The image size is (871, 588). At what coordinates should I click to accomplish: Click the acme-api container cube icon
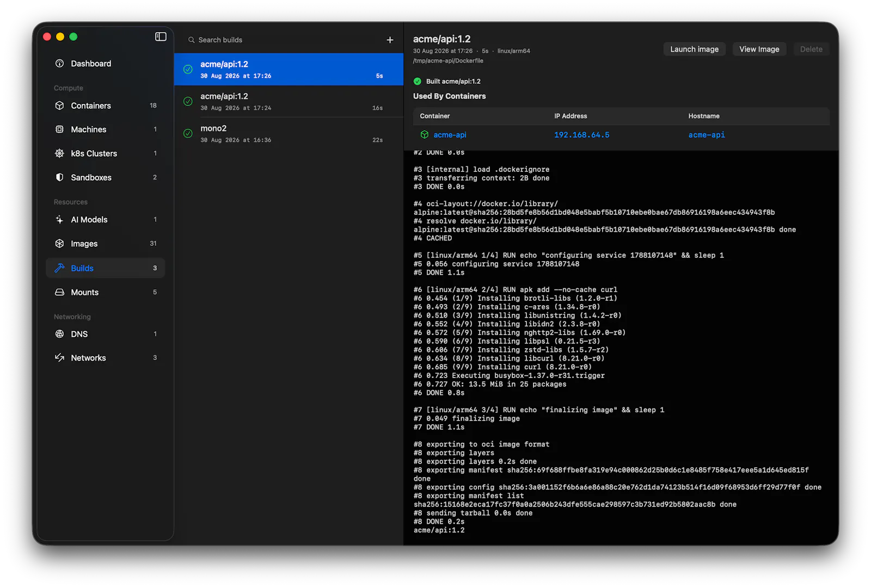(x=425, y=135)
